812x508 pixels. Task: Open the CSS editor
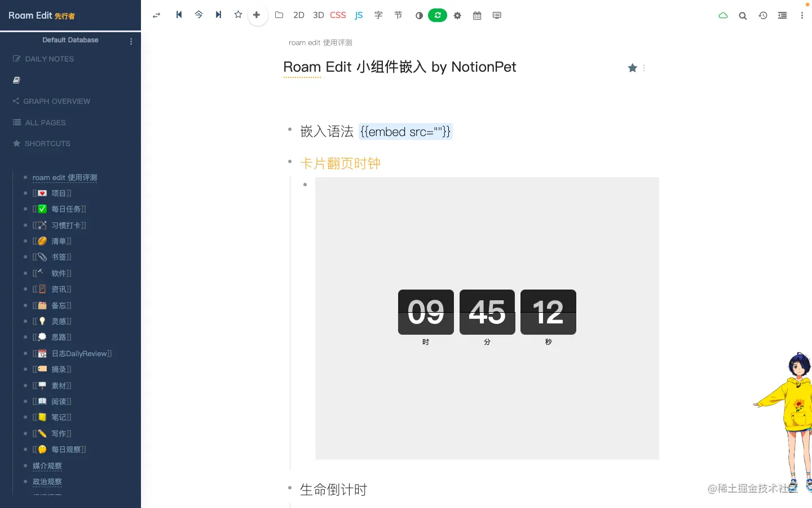tap(338, 15)
